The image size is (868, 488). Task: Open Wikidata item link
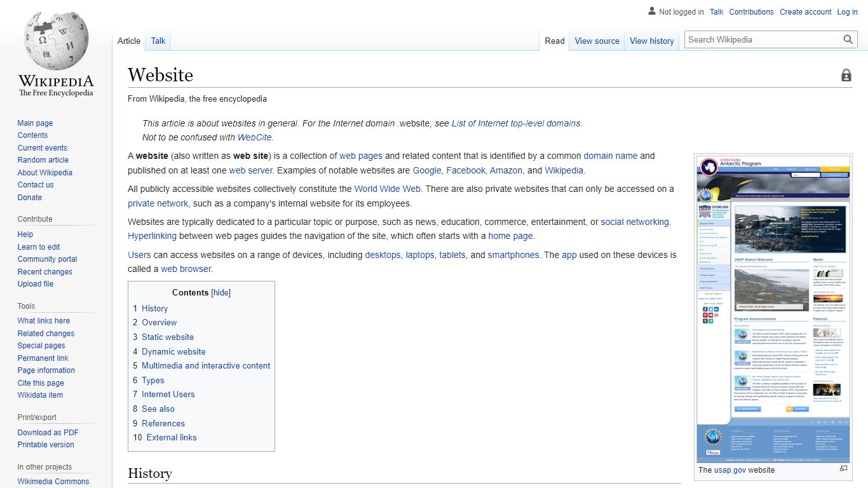point(40,395)
